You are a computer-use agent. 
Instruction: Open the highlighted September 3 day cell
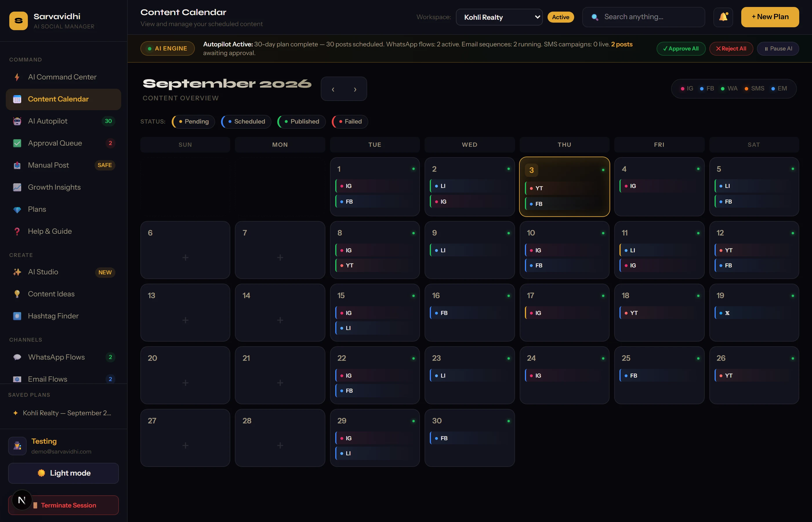click(x=564, y=187)
